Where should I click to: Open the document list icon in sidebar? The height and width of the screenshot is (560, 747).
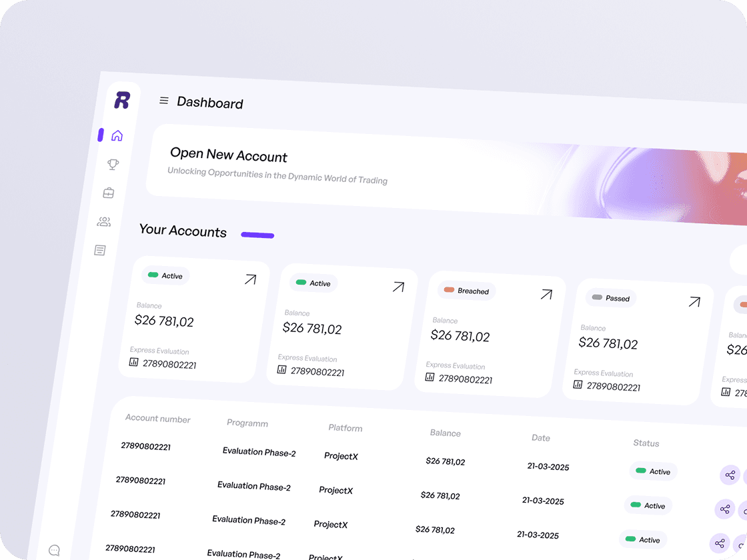click(99, 250)
